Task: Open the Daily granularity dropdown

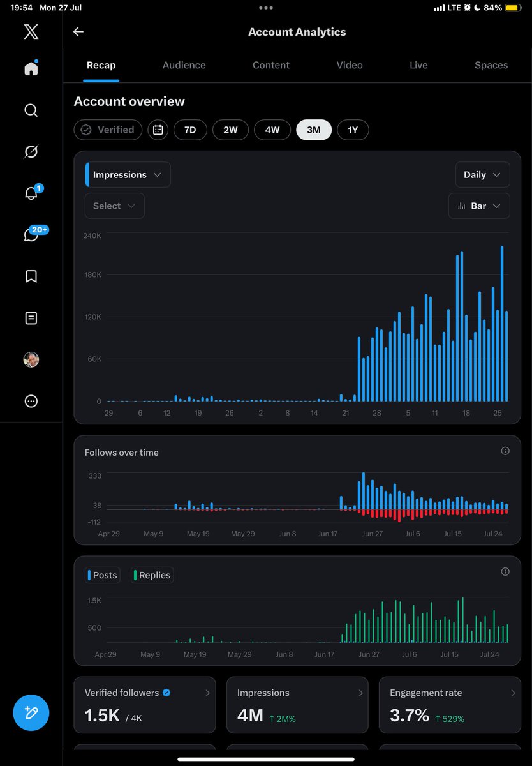Action: [x=482, y=175]
